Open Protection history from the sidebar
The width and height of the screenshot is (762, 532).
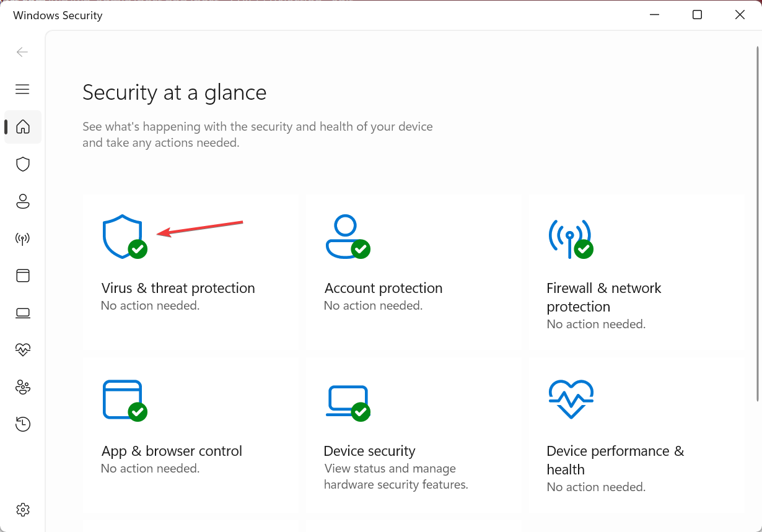(x=23, y=424)
